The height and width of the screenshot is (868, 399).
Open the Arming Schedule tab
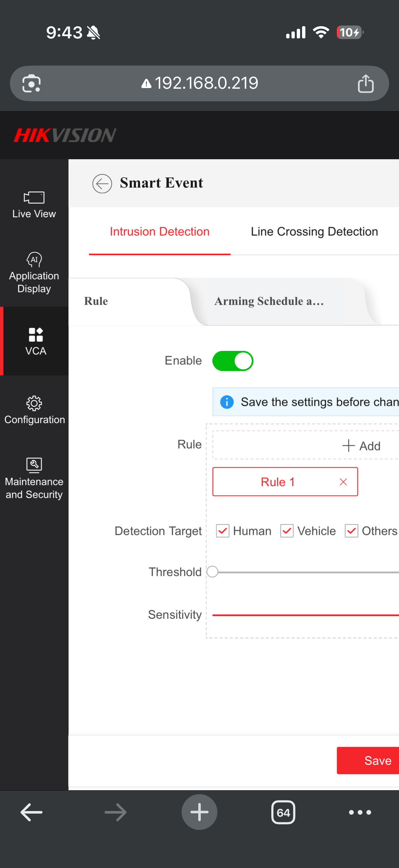(x=269, y=301)
